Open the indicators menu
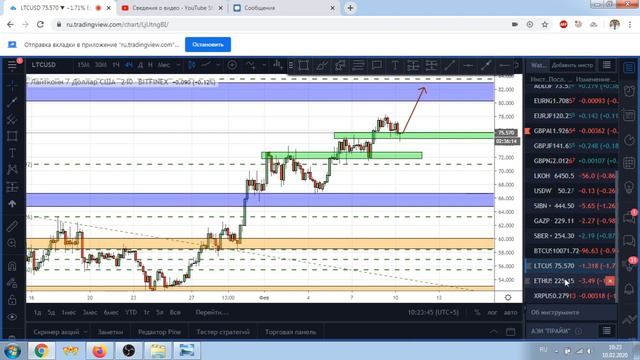Screen dimensions: 640x360 [x=251, y=65]
